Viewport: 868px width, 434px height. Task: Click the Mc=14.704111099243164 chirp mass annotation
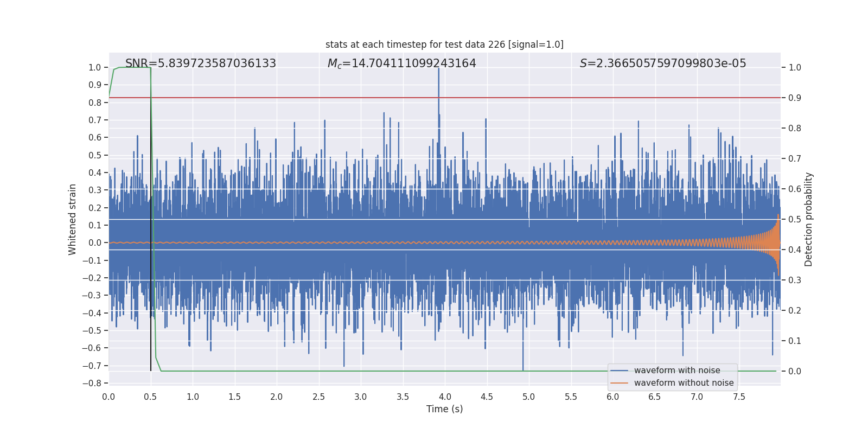tap(402, 63)
